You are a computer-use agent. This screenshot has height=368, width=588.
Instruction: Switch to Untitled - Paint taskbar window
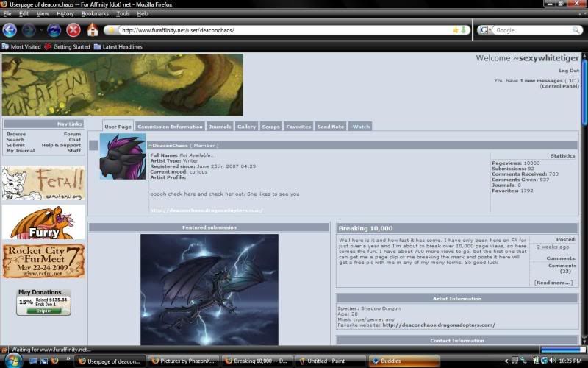point(330,361)
